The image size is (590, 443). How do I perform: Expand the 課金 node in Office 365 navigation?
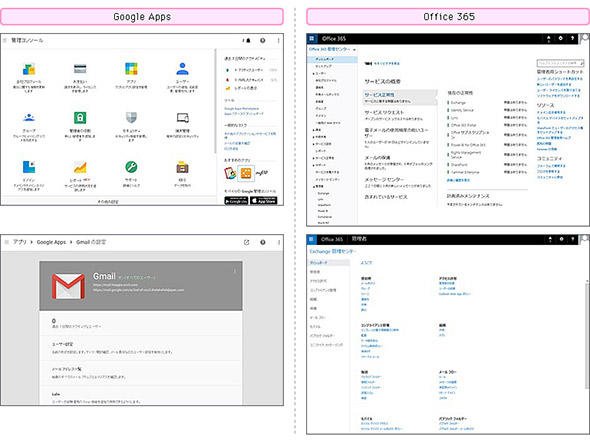click(x=313, y=130)
